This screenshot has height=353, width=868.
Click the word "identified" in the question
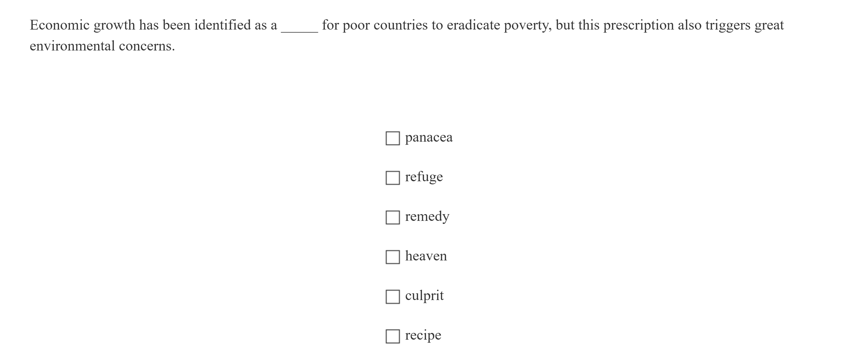coord(222,25)
